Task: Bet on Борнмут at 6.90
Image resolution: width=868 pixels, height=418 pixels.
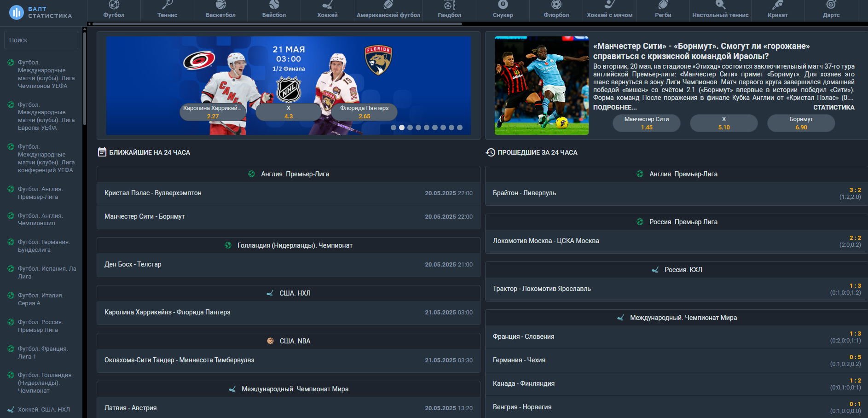Action: 801,123
